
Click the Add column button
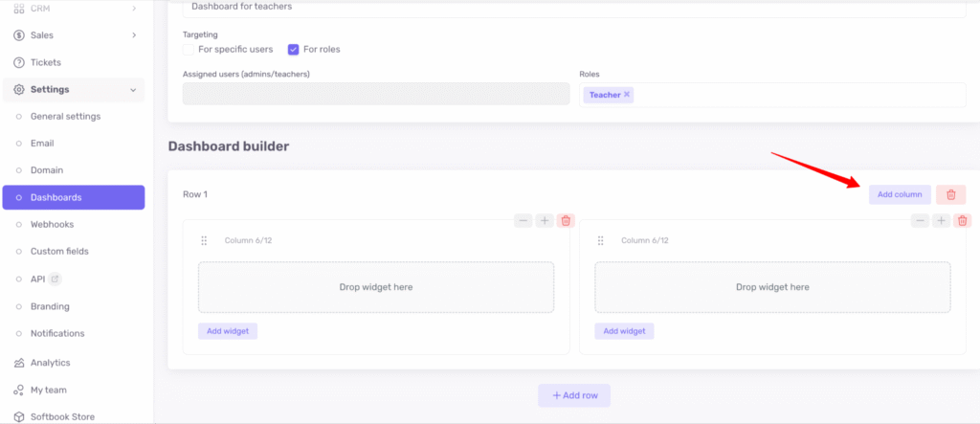pos(899,194)
